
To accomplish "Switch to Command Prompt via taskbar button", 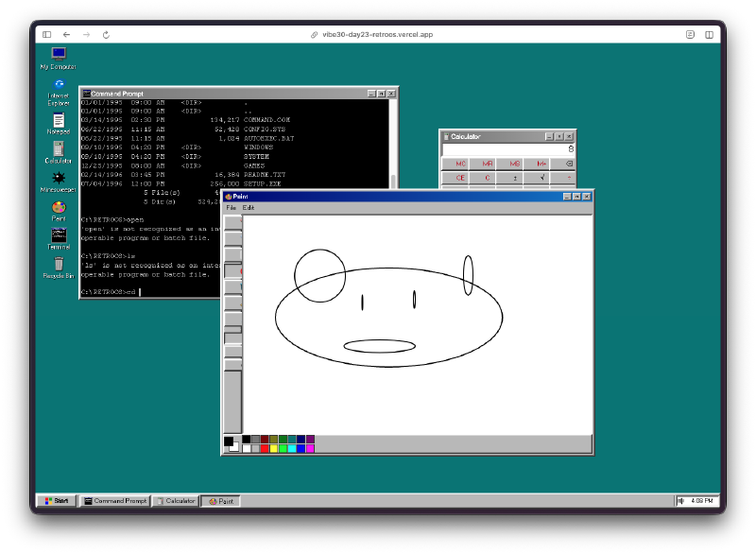I will tap(114, 500).
